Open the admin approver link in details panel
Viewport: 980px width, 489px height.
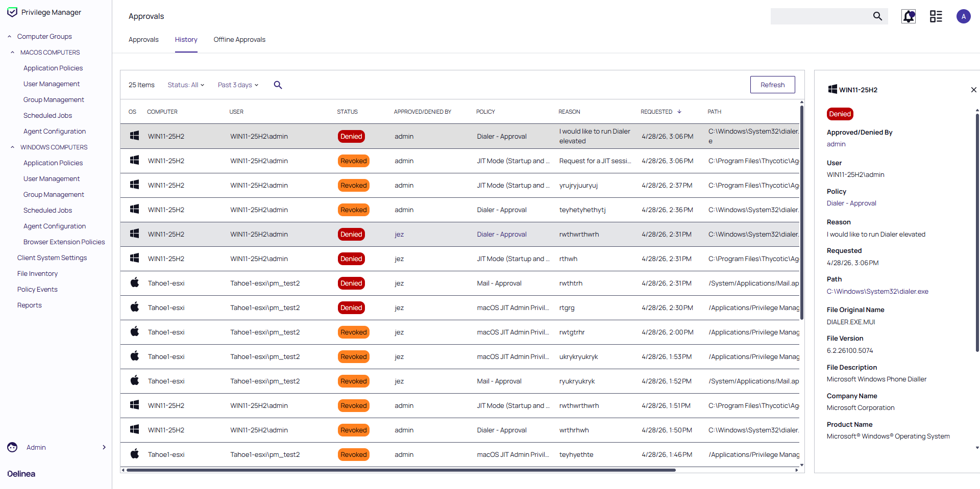(x=836, y=144)
